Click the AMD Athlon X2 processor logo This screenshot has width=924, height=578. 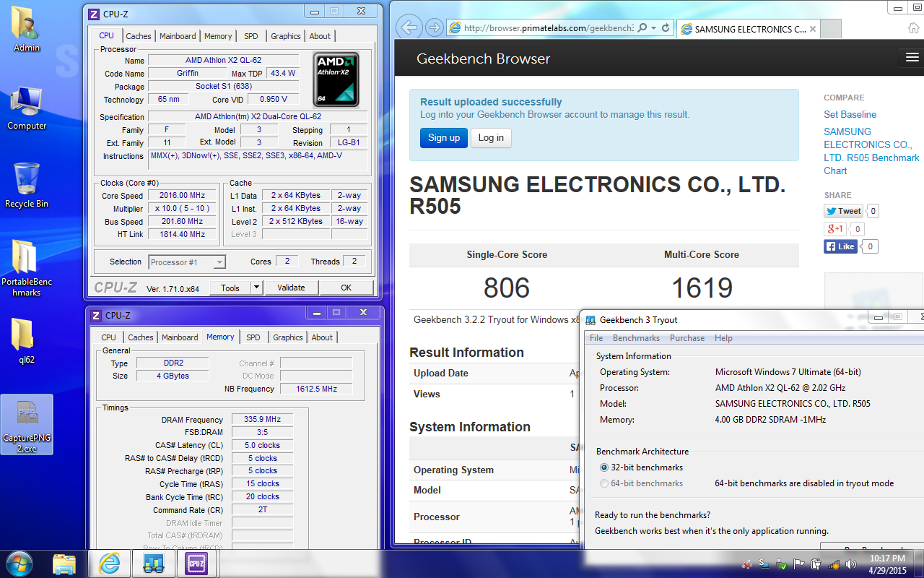[x=336, y=79]
